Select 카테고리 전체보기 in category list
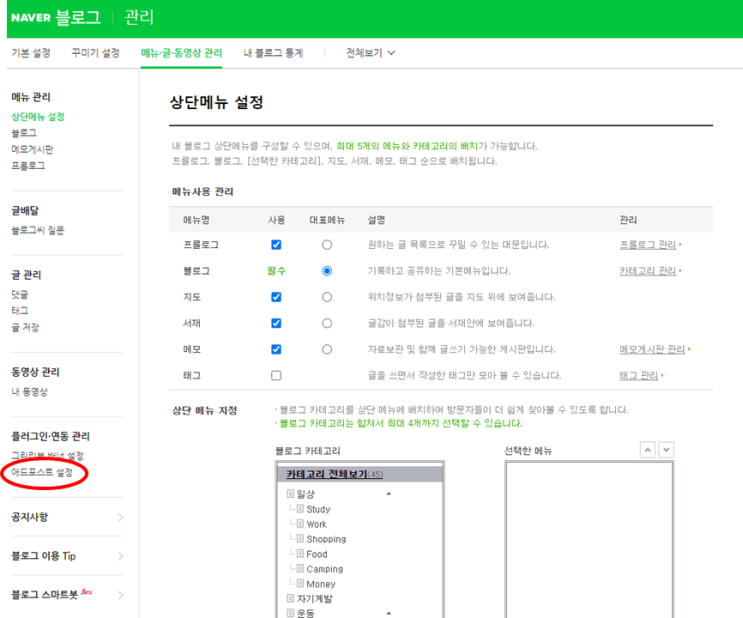This screenshot has width=743, height=618. 334,474
